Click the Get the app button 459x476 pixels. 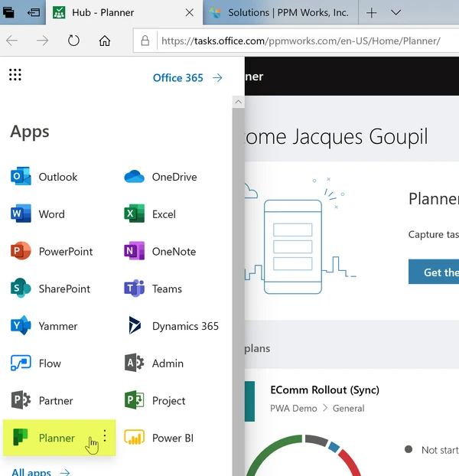[434, 272]
